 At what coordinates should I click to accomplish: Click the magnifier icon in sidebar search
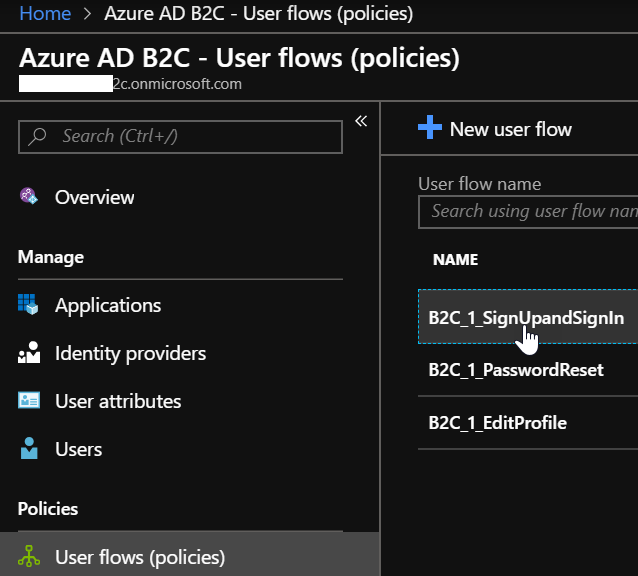coord(38,136)
